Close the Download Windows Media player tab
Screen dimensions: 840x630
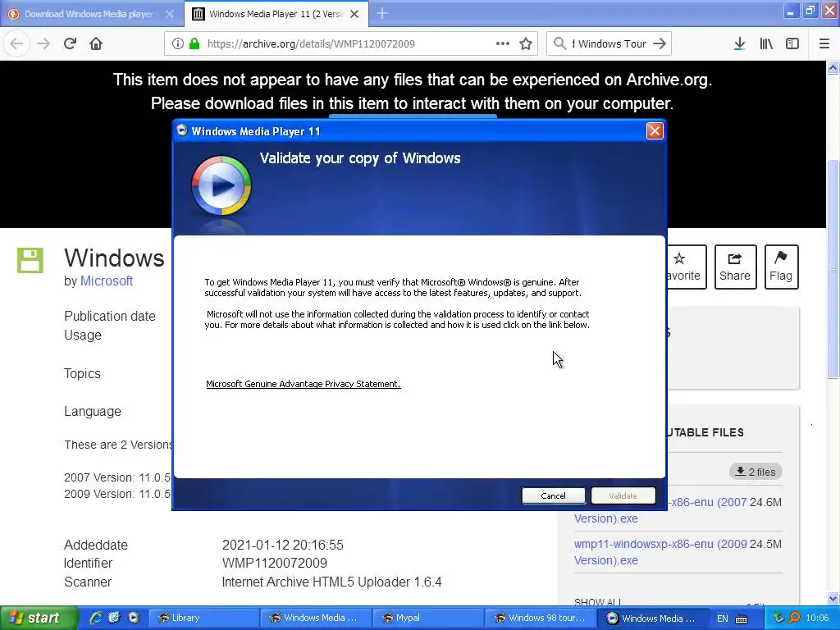click(x=170, y=14)
